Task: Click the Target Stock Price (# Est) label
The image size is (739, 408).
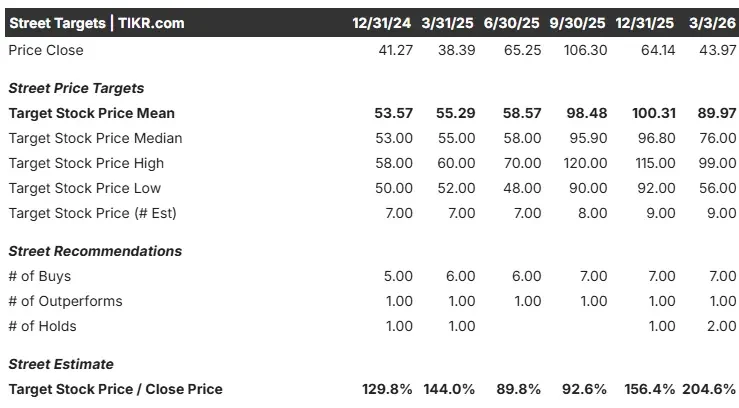Action: [x=92, y=213]
